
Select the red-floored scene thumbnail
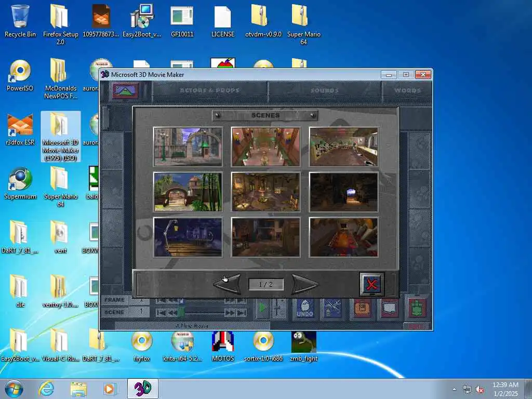coord(344,237)
